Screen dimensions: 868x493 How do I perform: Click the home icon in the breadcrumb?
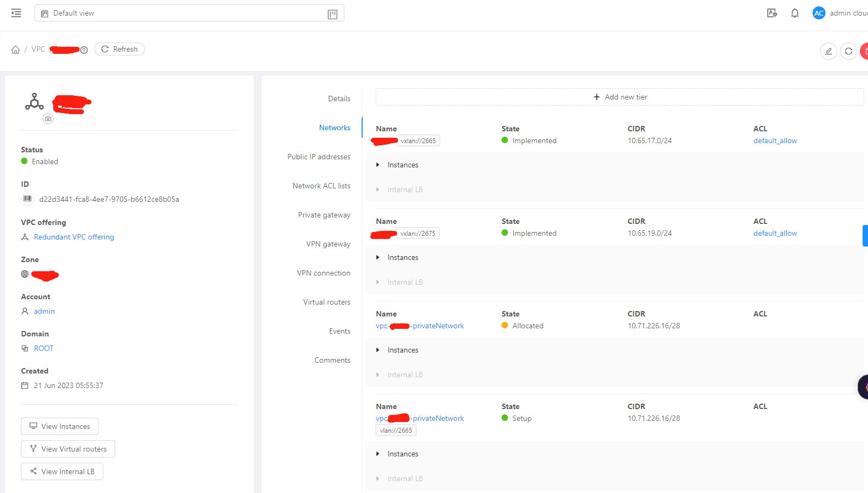[x=17, y=48]
